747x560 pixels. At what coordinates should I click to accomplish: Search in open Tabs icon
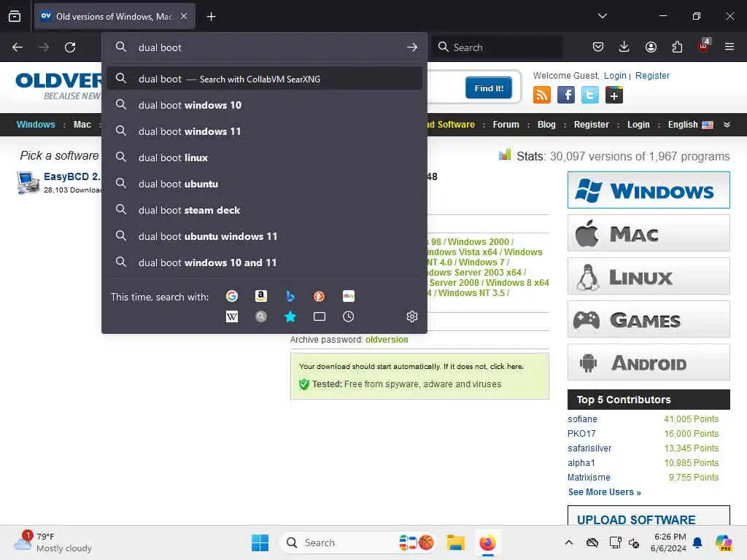tap(320, 316)
